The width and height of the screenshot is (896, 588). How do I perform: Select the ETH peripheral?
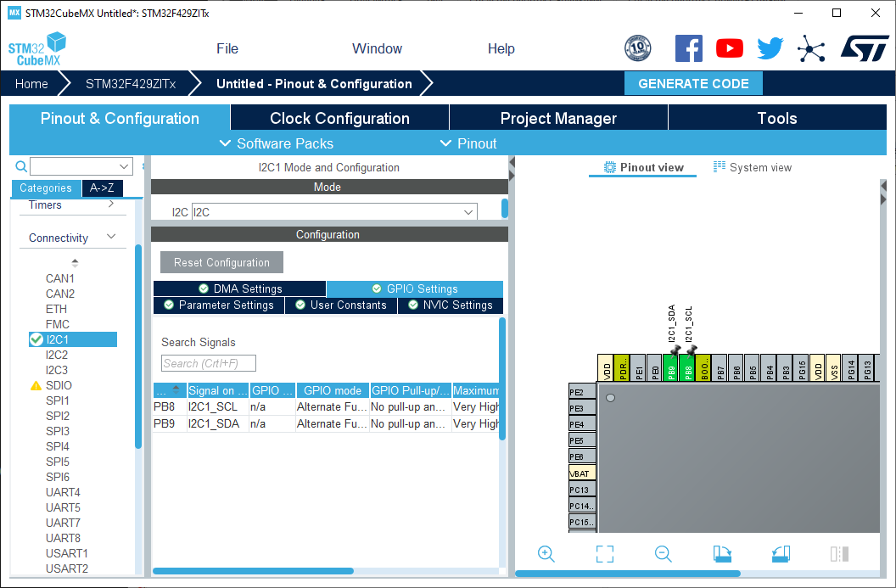[56, 309]
